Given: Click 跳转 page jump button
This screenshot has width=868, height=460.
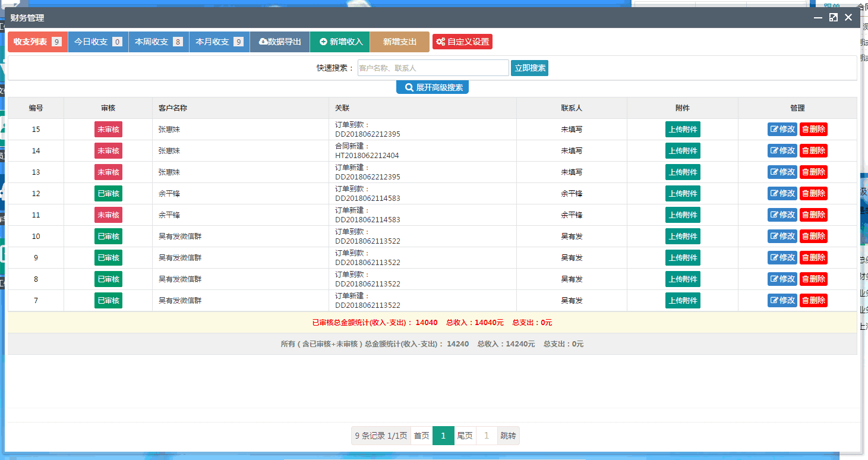Looking at the screenshot, I should point(508,436).
